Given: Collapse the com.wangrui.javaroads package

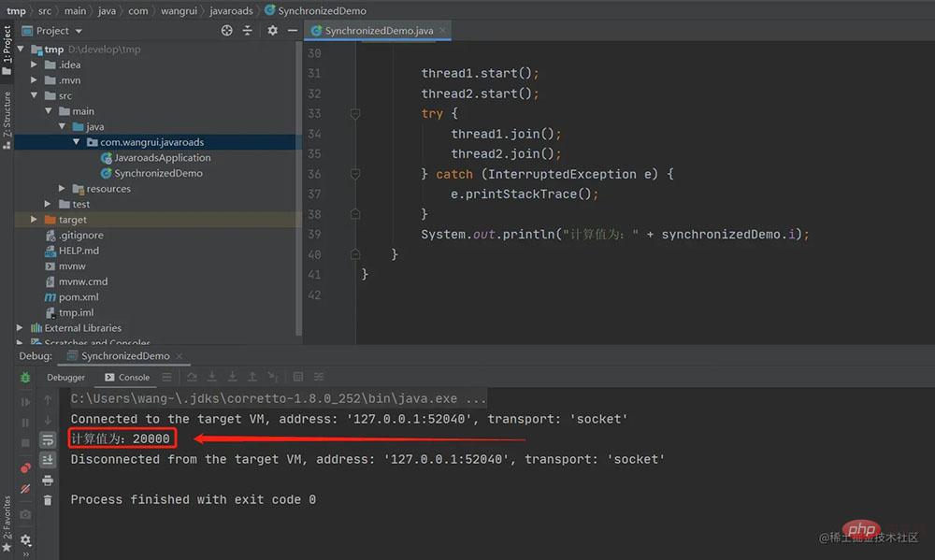Looking at the screenshot, I should pos(77,142).
